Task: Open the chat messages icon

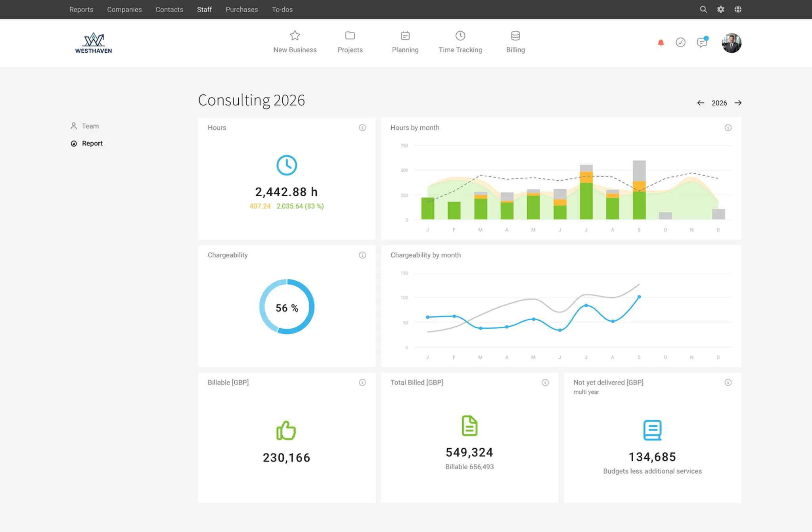Action: (702, 42)
